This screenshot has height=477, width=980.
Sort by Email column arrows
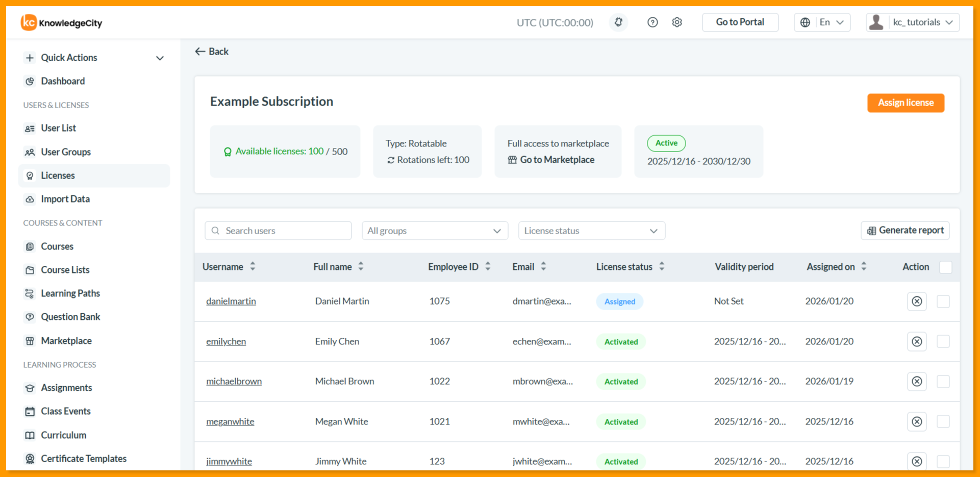(543, 266)
